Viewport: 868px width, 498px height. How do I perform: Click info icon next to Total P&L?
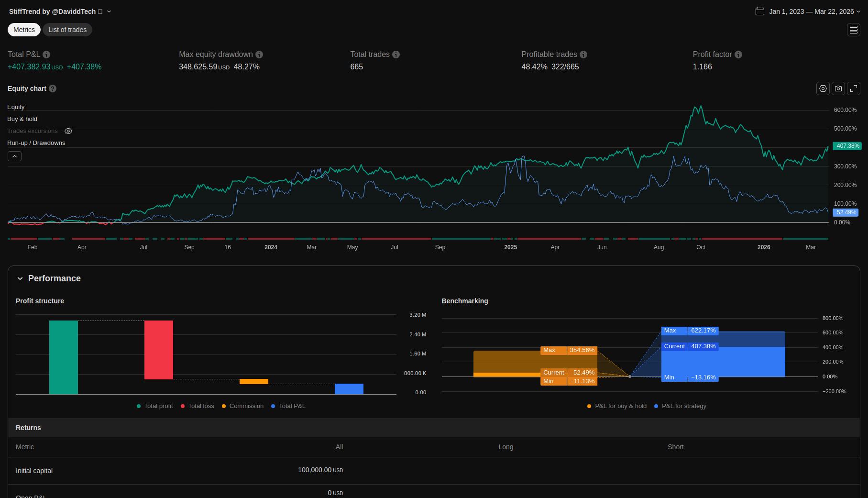tap(46, 55)
